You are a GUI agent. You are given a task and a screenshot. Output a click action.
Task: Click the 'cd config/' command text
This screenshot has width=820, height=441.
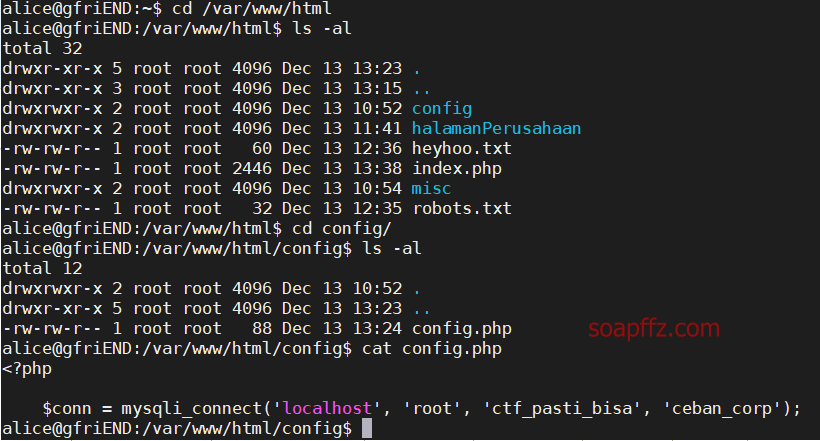point(341,229)
